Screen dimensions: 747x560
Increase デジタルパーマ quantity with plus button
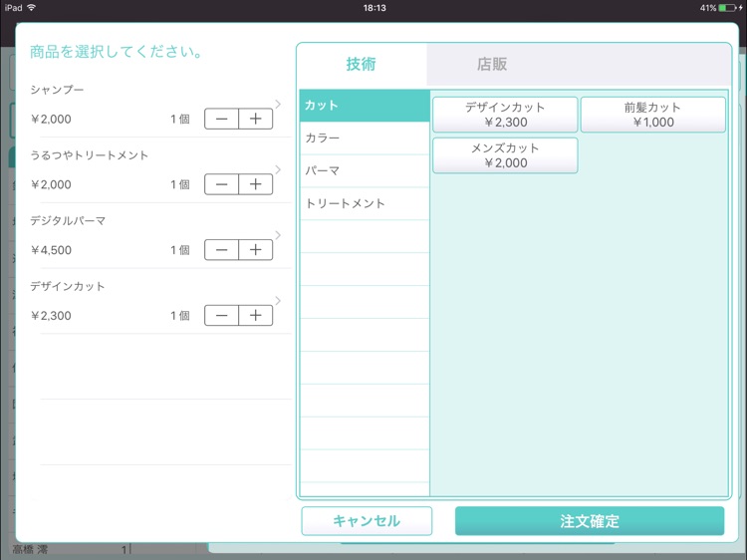click(x=256, y=250)
